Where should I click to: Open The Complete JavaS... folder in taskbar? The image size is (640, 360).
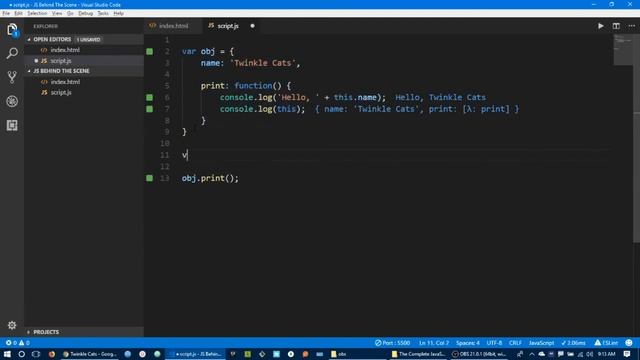click(418, 354)
